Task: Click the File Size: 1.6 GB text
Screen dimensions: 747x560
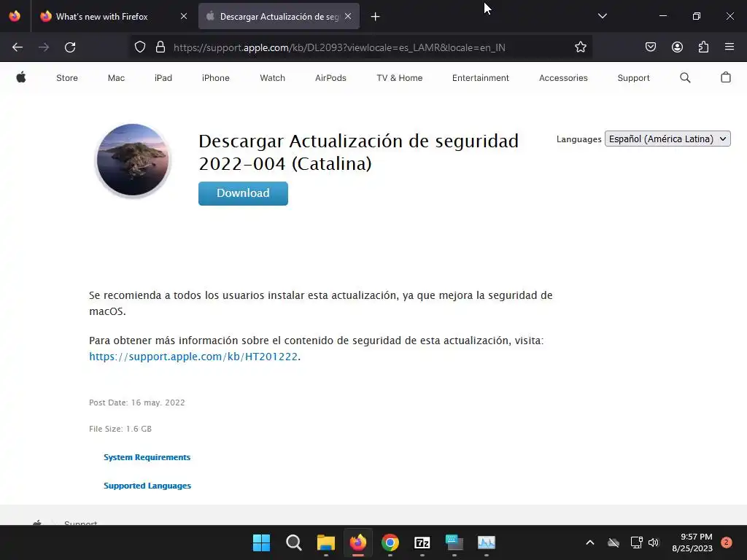Action: (120, 429)
